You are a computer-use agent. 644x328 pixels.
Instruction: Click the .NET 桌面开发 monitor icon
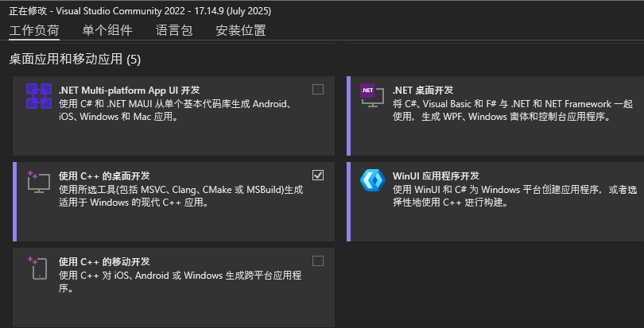[x=372, y=95]
